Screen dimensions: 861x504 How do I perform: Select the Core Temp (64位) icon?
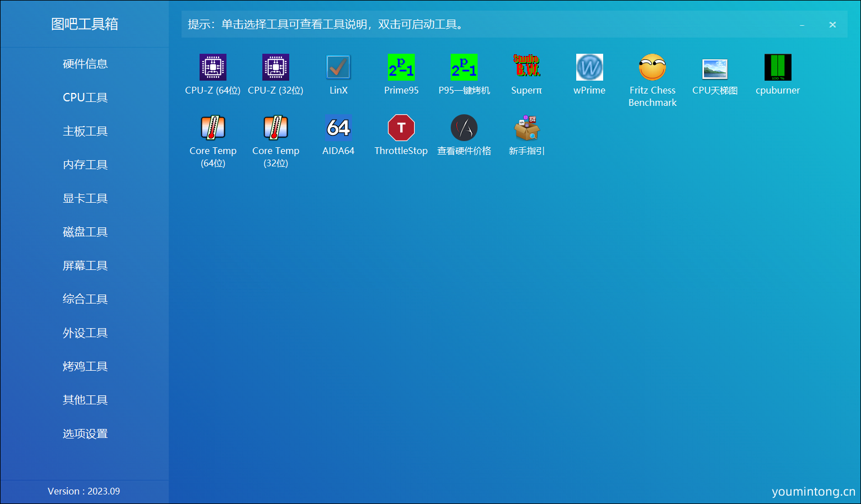213,128
